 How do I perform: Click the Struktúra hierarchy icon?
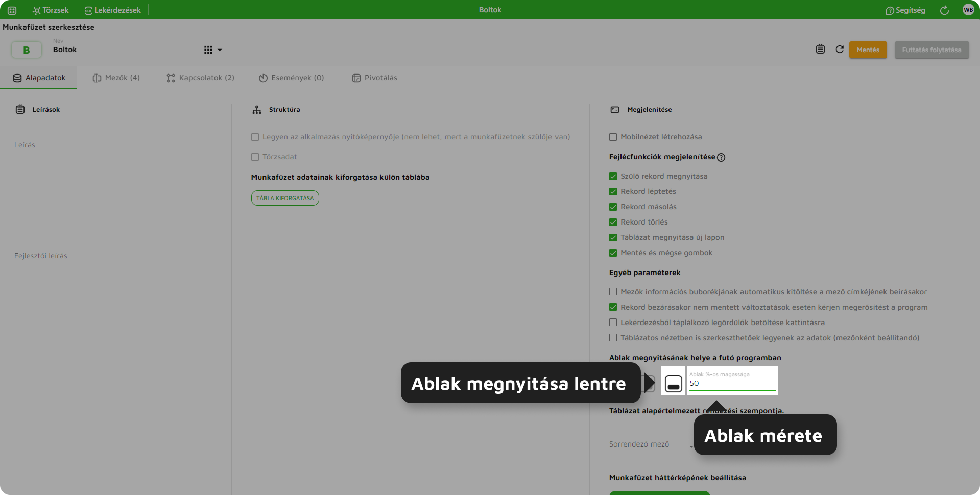pos(257,109)
